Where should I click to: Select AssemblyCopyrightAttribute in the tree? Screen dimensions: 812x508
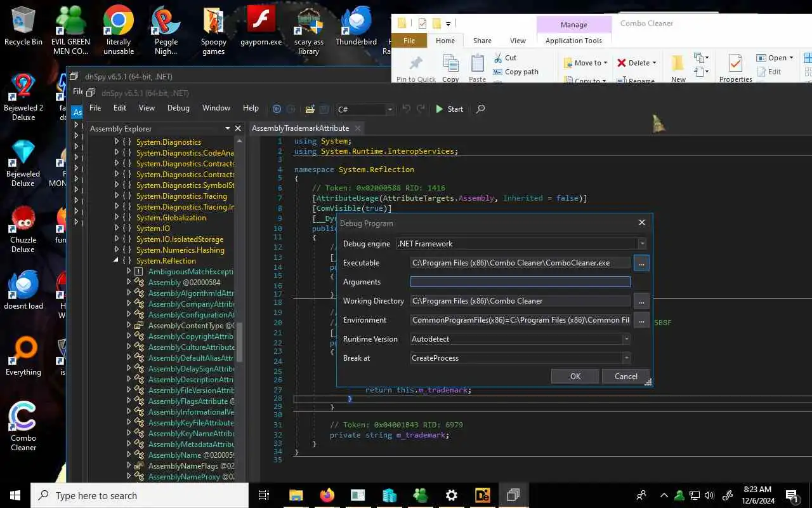click(190, 337)
